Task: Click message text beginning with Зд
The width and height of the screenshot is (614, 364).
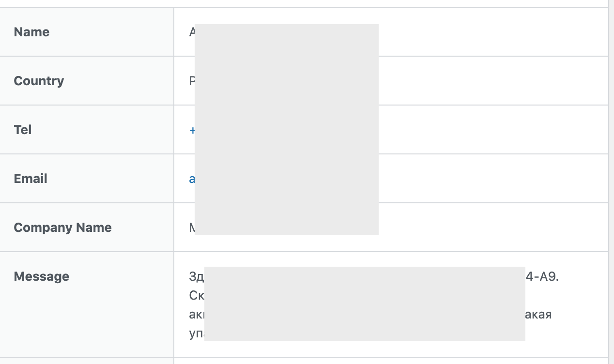Action: 196,277
